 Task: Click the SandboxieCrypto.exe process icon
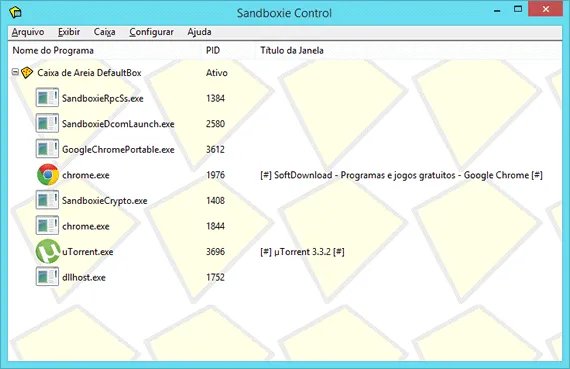point(47,200)
